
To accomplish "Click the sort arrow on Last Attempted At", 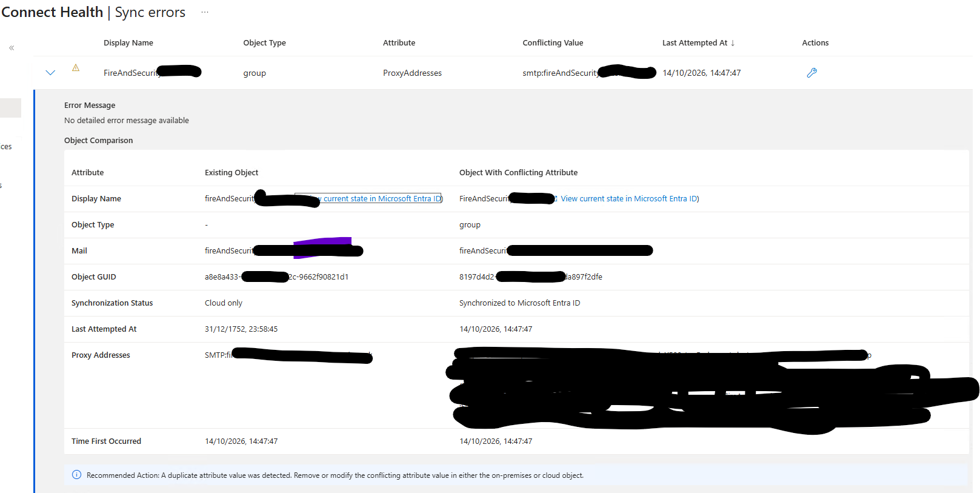I will (733, 43).
